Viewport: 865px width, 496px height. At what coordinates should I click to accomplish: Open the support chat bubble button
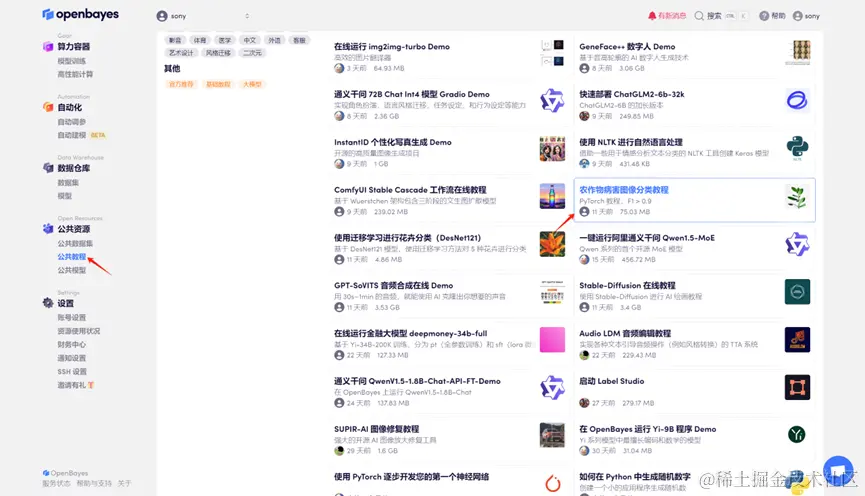(838, 470)
